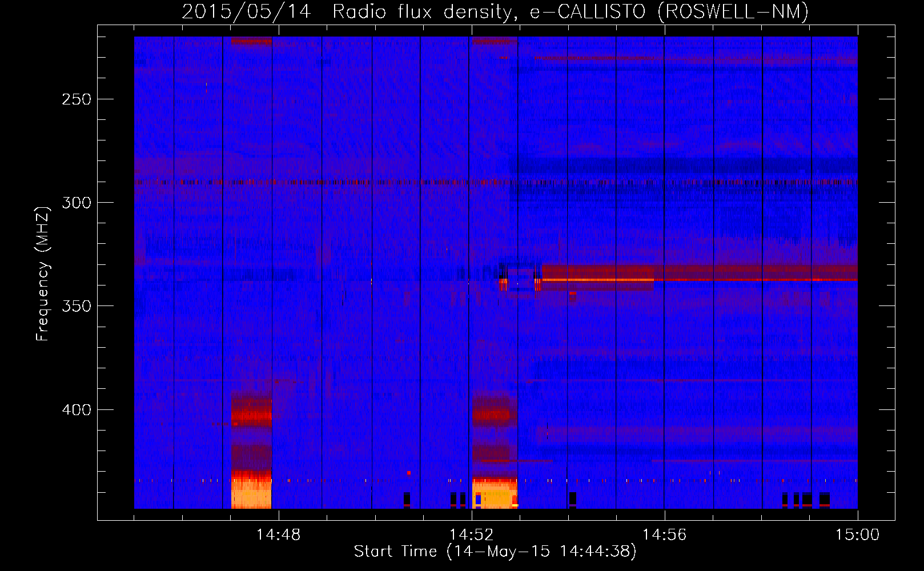924x571 pixels.
Task: Click the '300' frequency tick label
Action: pyautogui.click(x=77, y=203)
